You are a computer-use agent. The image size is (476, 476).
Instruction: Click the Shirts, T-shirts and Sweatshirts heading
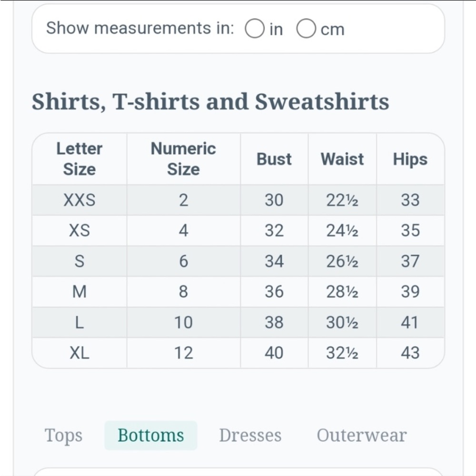tap(210, 102)
